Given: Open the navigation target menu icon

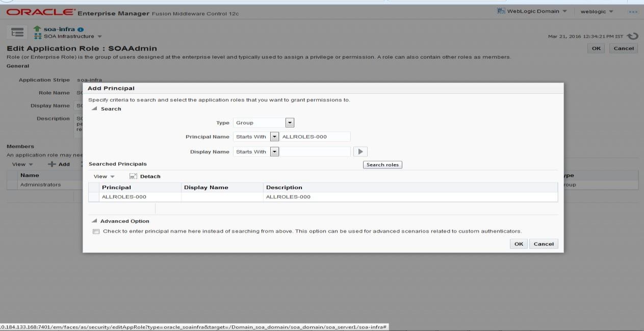Looking at the screenshot, I should coord(17,32).
